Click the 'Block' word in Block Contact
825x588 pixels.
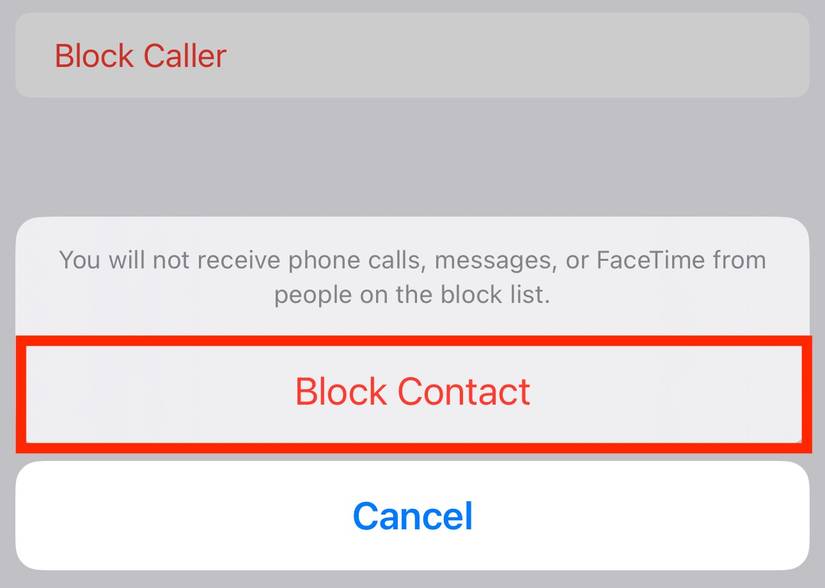pyautogui.click(x=340, y=392)
